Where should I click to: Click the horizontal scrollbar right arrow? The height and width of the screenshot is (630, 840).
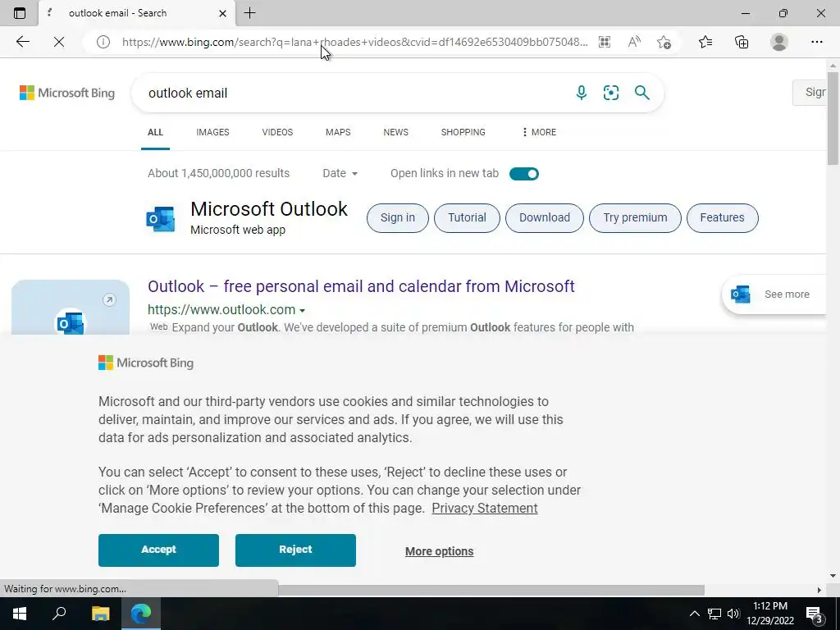tap(819, 590)
